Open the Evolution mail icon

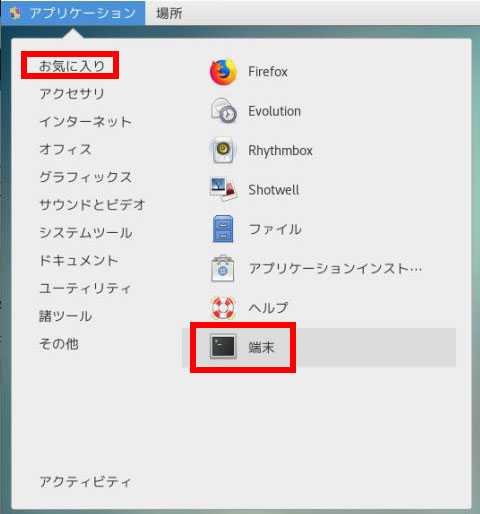(223, 111)
